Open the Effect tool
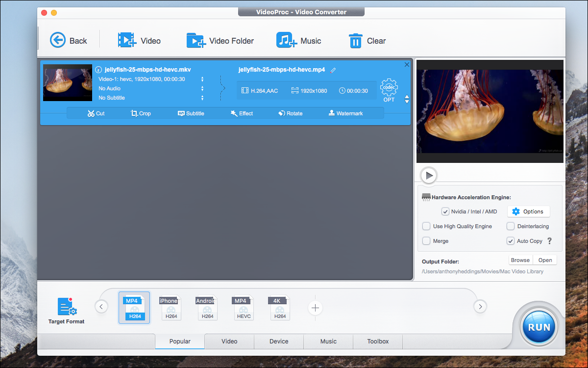 tap(241, 113)
